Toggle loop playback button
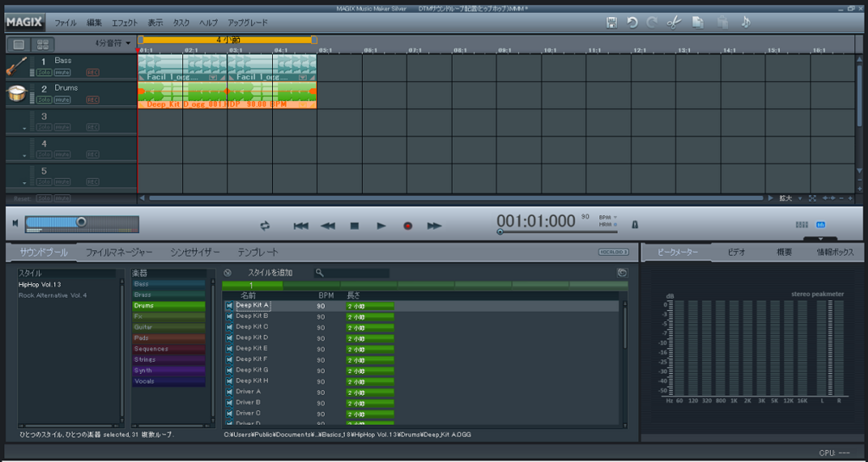This screenshot has width=868, height=462. [x=264, y=225]
